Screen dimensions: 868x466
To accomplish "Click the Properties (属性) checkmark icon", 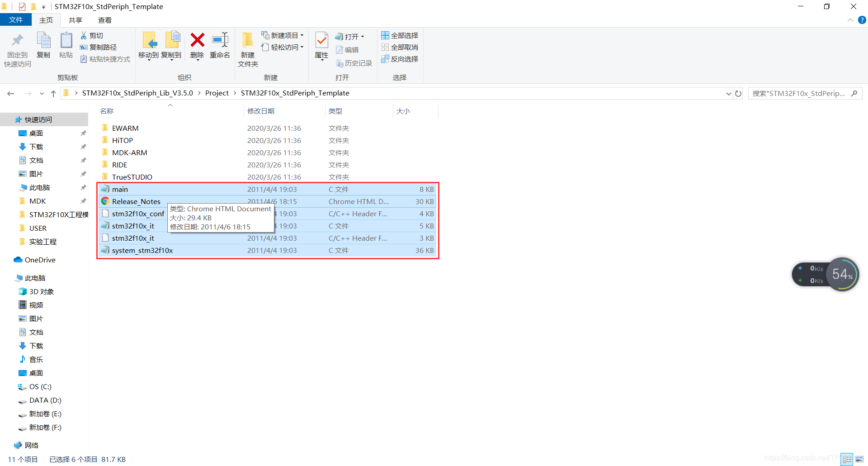I will [x=321, y=40].
